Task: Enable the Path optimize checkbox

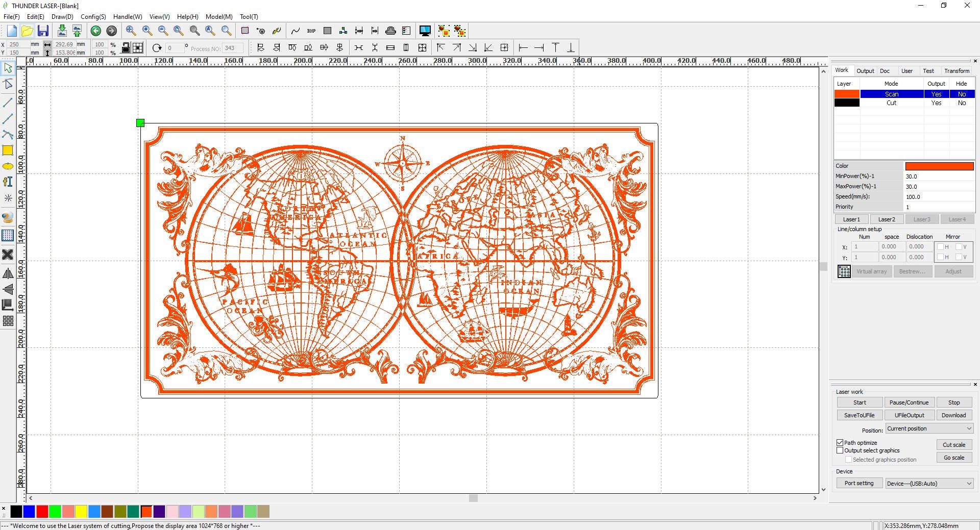Action: (x=840, y=443)
